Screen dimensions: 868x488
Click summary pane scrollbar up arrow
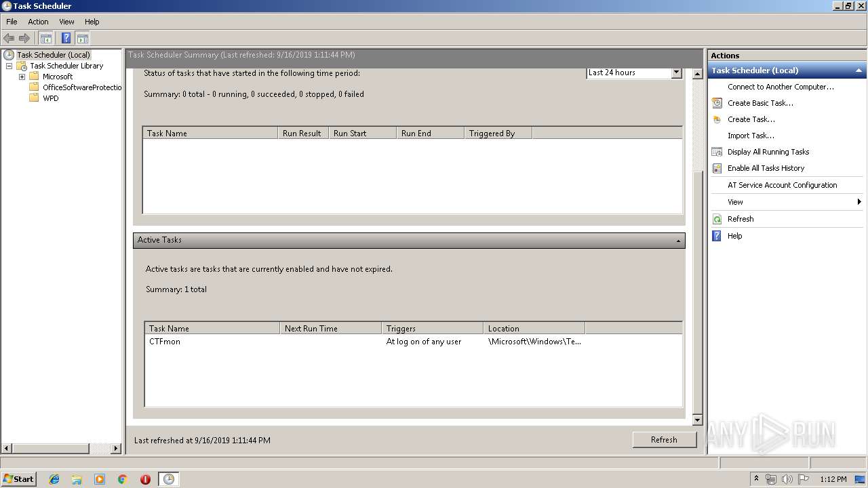click(697, 73)
